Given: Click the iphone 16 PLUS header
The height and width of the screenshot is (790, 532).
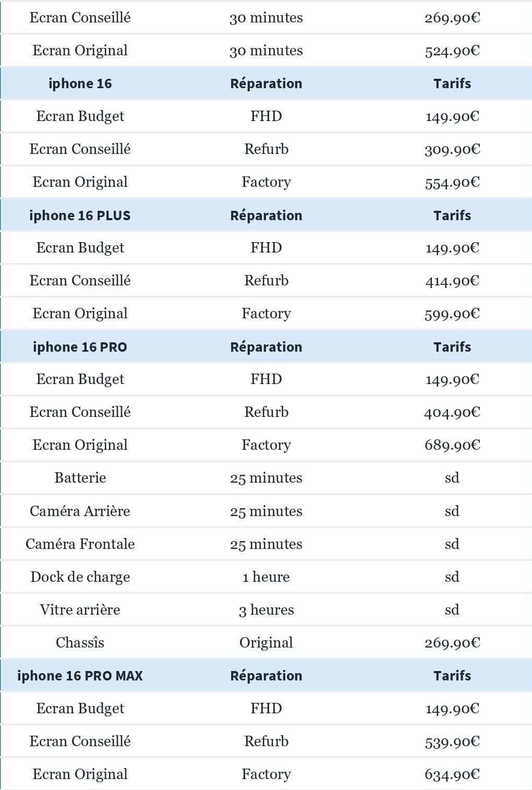Looking at the screenshot, I should [x=80, y=216].
